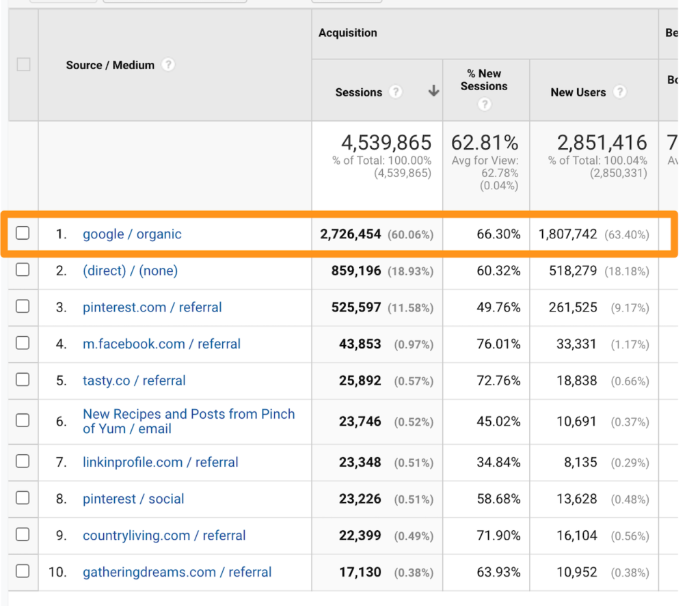
Task: Check the Pinch of Yum email row checkbox
Action: 23,420
